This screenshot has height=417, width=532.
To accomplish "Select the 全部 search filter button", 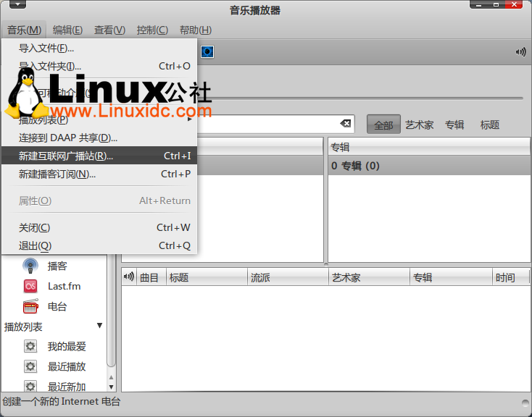I will [383, 125].
